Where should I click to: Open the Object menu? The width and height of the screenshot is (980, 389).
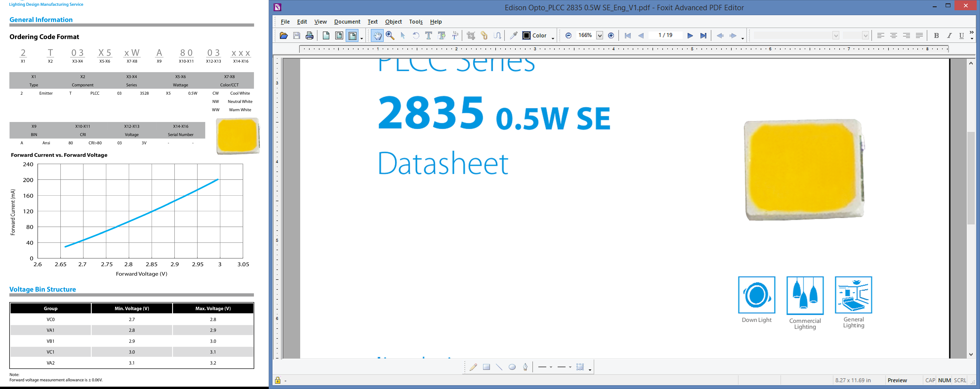(x=393, y=22)
